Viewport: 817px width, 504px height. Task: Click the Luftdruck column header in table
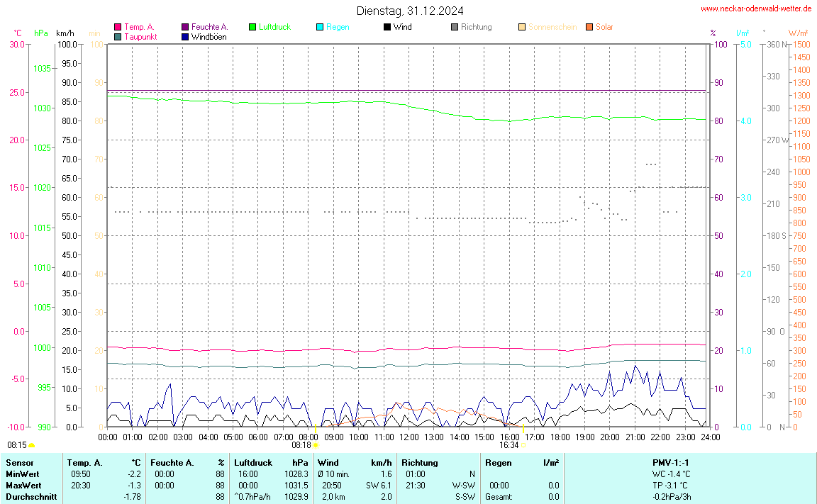[x=253, y=463]
